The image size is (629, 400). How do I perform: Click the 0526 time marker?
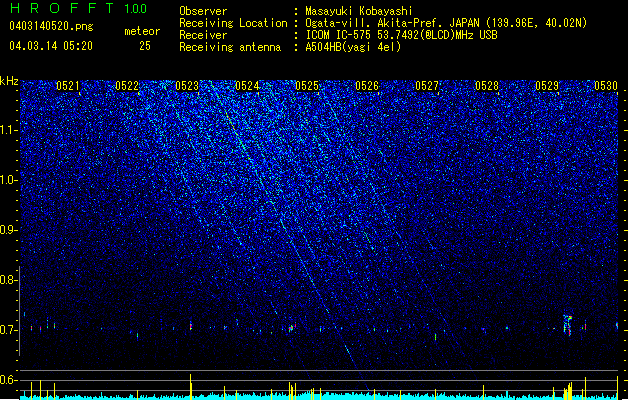click(367, 86)
